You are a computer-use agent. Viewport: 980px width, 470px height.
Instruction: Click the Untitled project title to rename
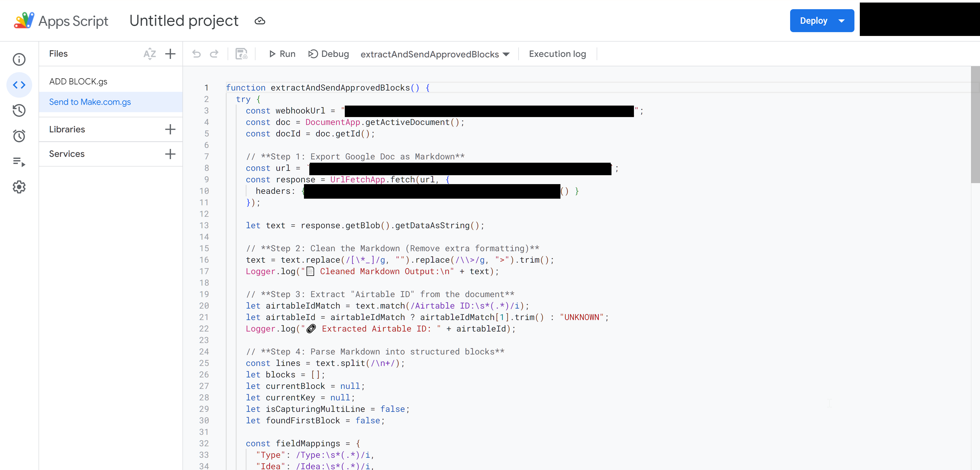[184, 21]
